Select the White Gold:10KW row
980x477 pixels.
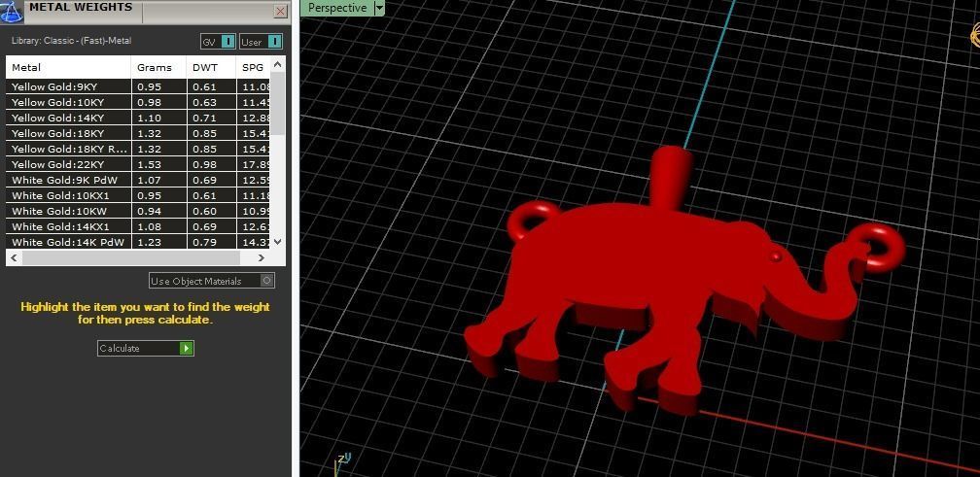139,212
